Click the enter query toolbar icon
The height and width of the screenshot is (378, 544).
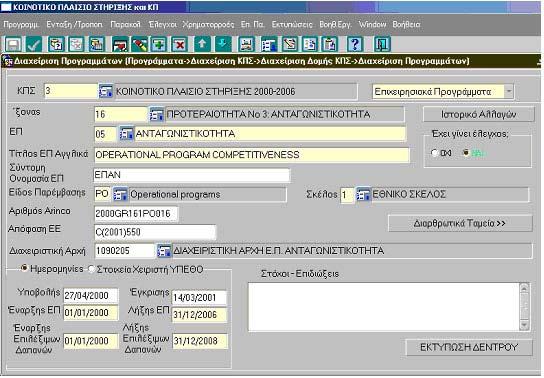click(56, 44)
